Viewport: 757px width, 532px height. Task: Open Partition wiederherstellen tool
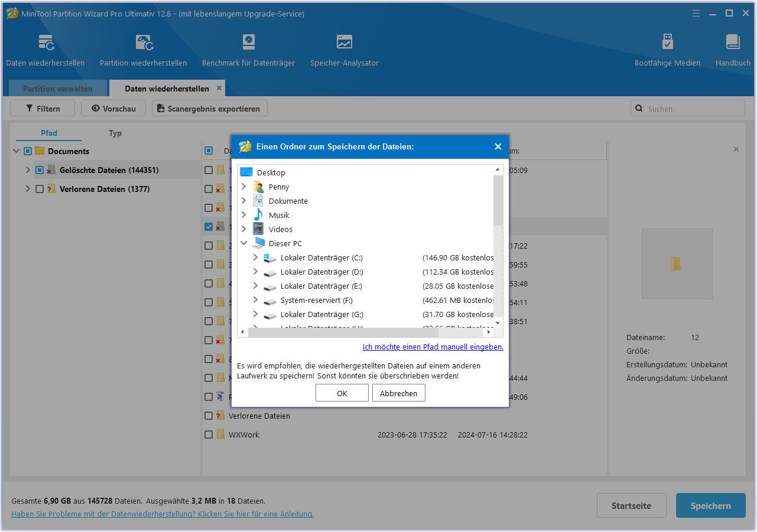pos(144,50)
